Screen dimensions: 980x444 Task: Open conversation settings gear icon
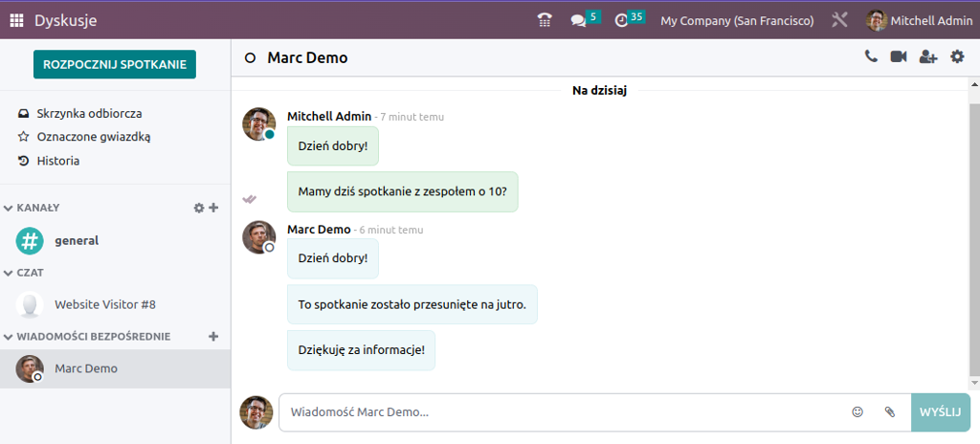tap(957, 56)
